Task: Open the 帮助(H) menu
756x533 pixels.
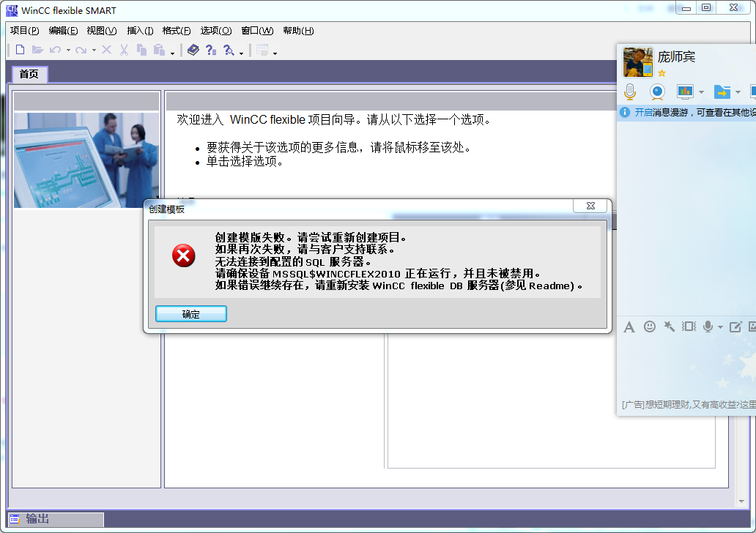Action: (298, 31)
